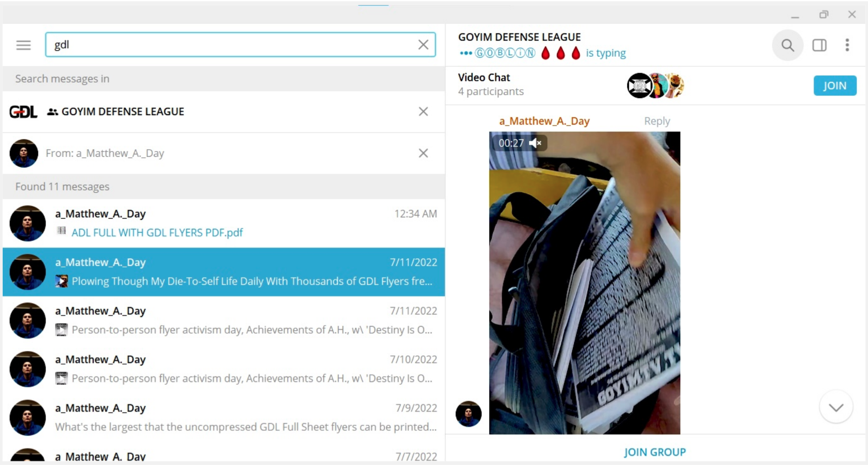Image resolution: width=868 pixels, height=465 pixels.
Task: Select the ADL FULL WITH GDL FLYERS PDF result
Action: tap(157, 233)
